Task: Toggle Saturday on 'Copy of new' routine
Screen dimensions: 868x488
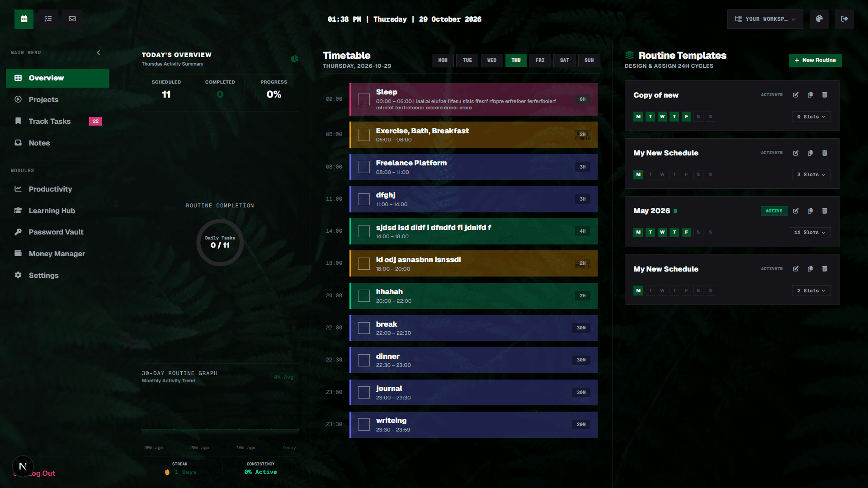Action: (x=698, y=117)
